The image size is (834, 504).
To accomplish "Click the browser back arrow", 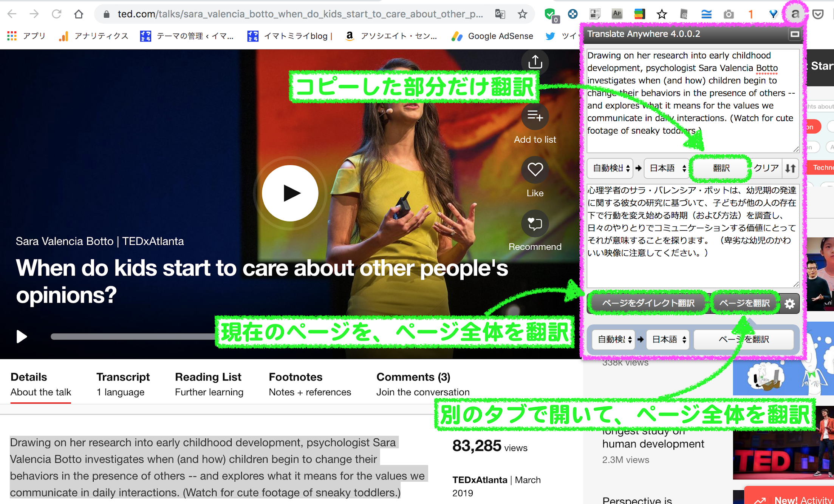I will point(12,14).
